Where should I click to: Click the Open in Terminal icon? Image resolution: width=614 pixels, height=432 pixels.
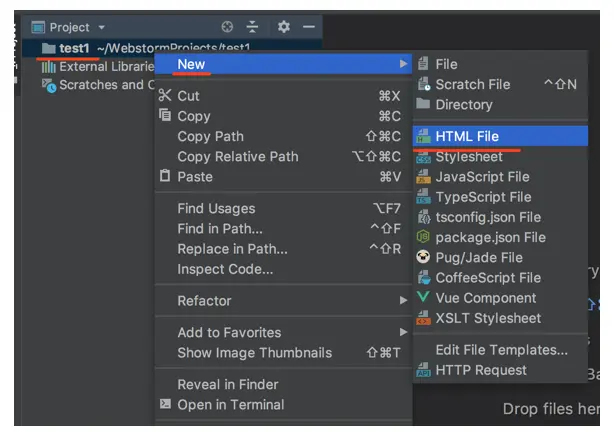pyautogui.click(x=165, y=404)
